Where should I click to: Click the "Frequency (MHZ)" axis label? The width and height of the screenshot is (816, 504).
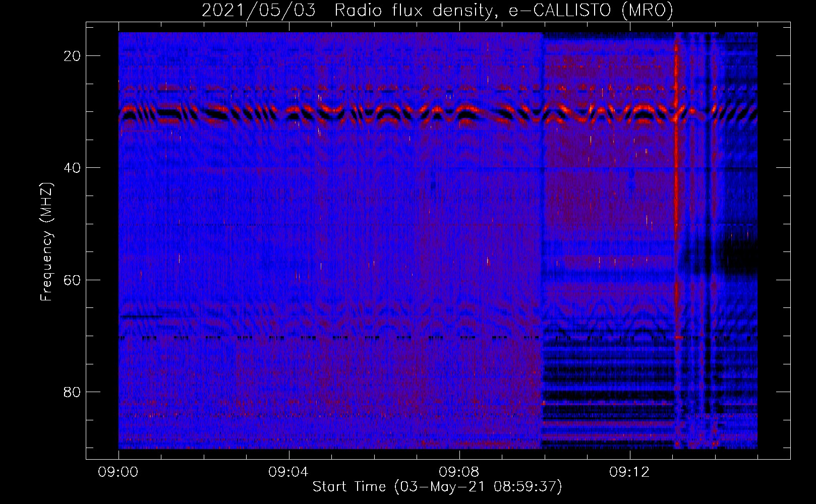tap(46, 242)
